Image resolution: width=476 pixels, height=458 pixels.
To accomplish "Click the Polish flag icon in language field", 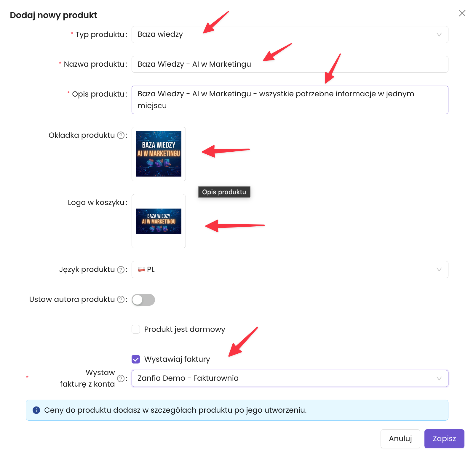I will click(x=141, y=270).
